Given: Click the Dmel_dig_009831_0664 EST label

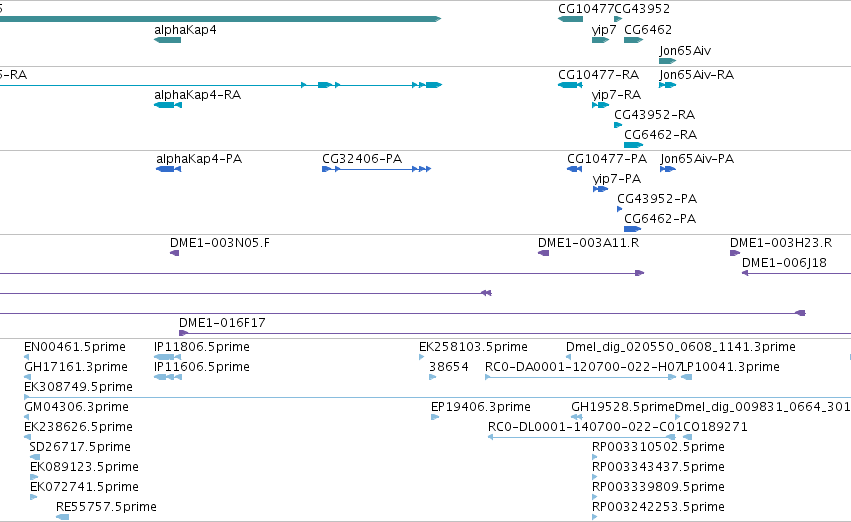Looking at the screenshot, I should click(x=763, y=408).
